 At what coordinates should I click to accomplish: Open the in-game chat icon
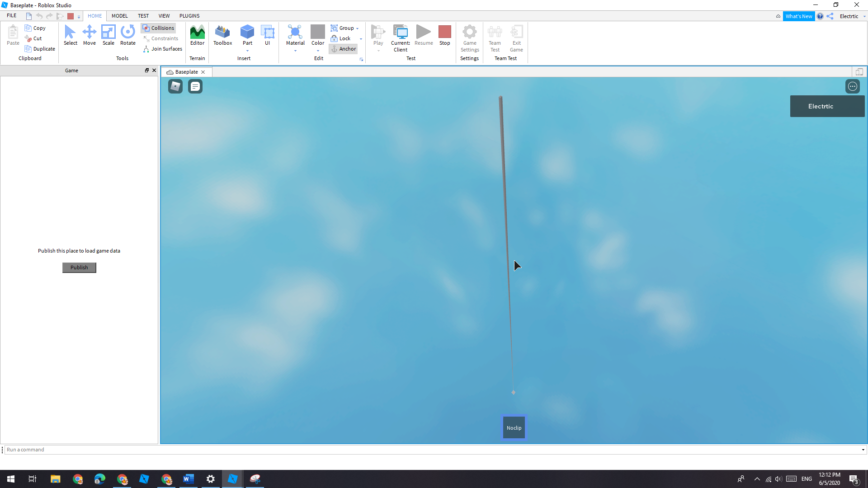[195, 86]
